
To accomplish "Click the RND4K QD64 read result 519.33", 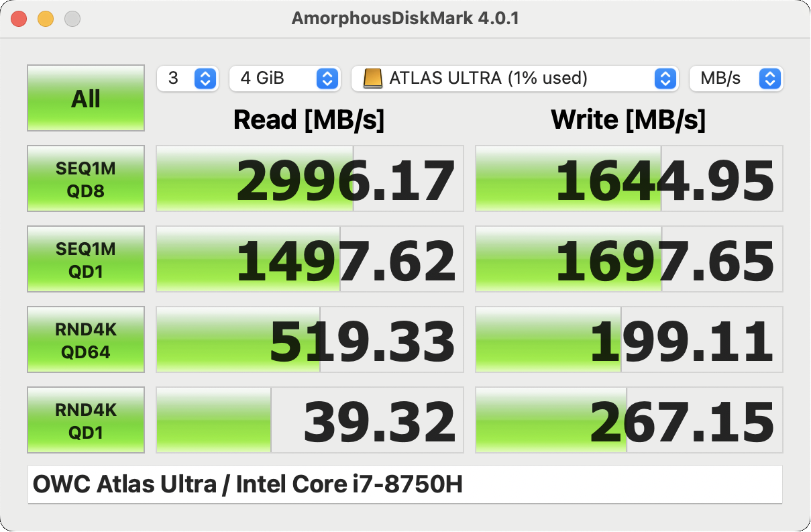I will point(310,340).
